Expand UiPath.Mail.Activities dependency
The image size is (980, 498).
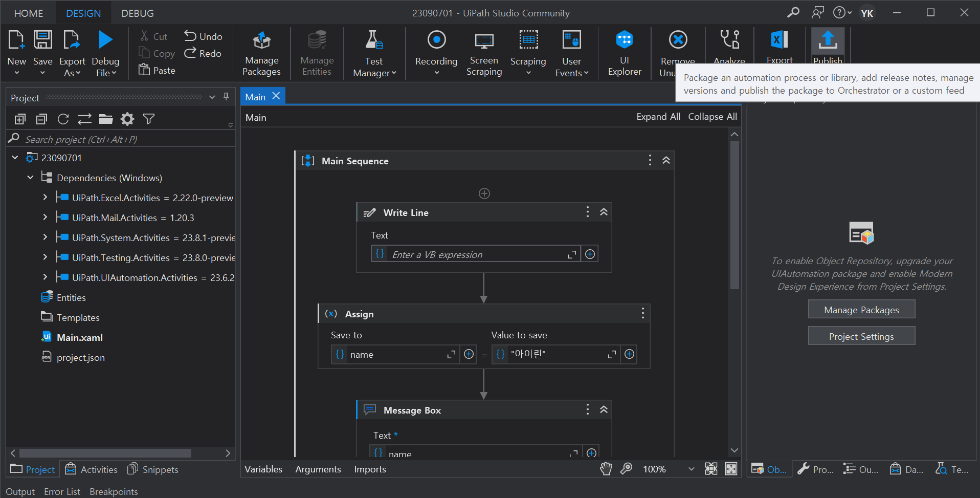coord(45,217)
